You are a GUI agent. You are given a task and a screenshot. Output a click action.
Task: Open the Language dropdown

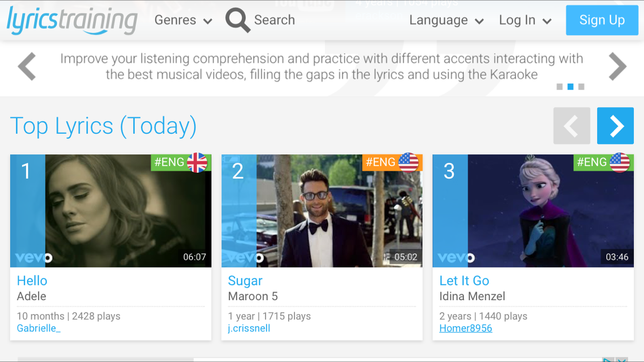(446, 20)
